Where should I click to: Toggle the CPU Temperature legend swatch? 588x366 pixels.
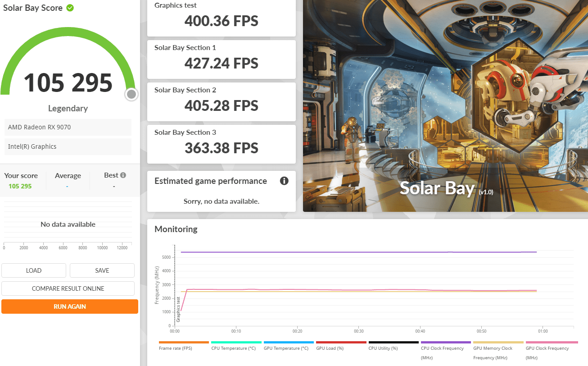pos(236,343)
